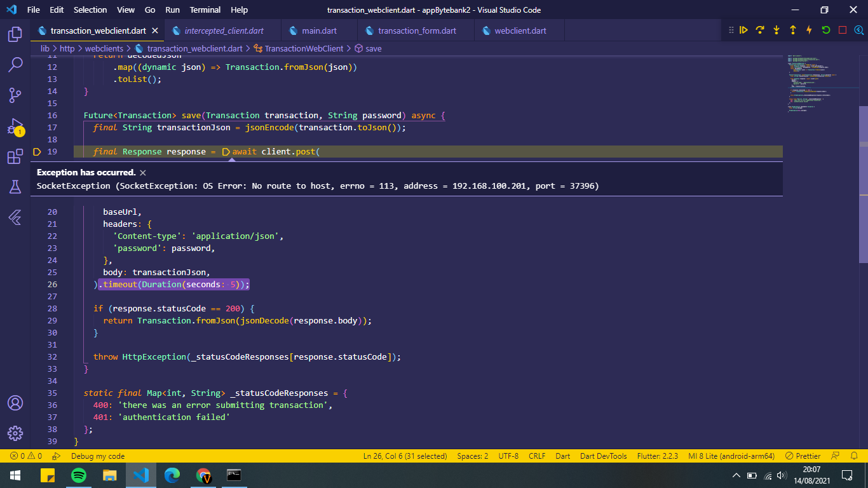
Task: Click the http breadcrumb segment
Action: pyautogui.click(x=67, y=48)
